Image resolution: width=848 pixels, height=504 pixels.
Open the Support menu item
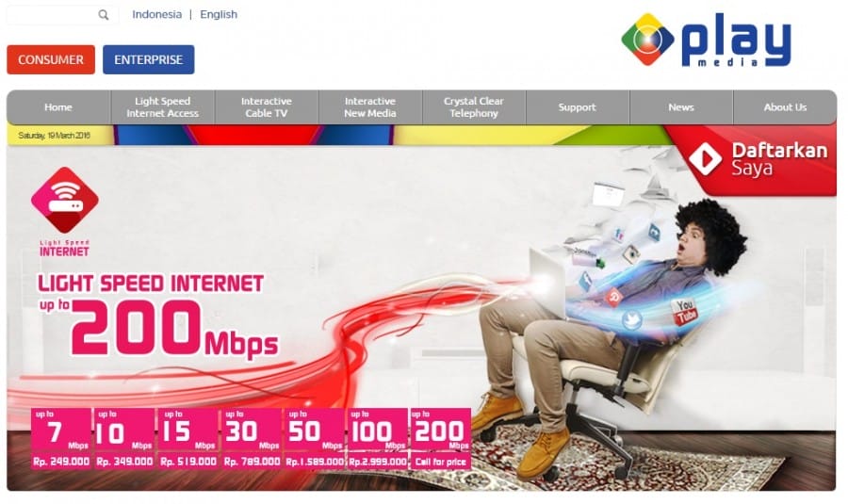pos(577,107)
